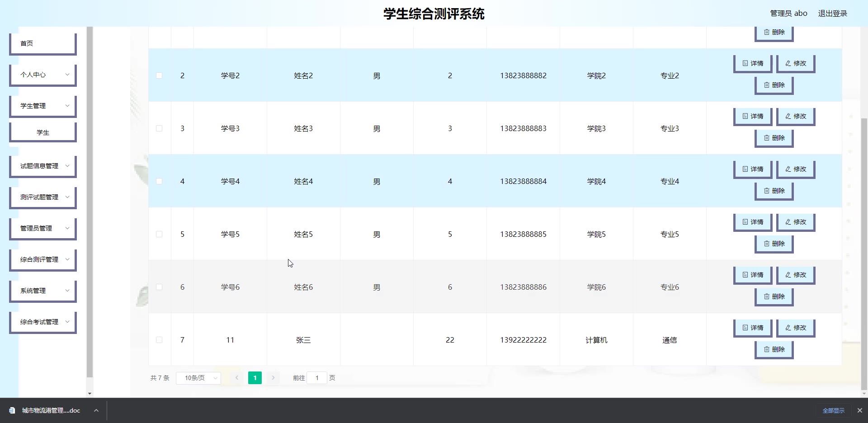The width and height of the screenshot is (868, 423).
Task: Click the 共 7 条 total count
Action: point(160,378)
